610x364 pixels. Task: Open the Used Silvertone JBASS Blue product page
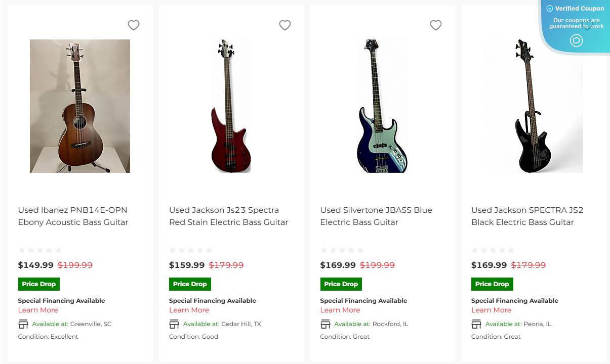coord(376,216)
